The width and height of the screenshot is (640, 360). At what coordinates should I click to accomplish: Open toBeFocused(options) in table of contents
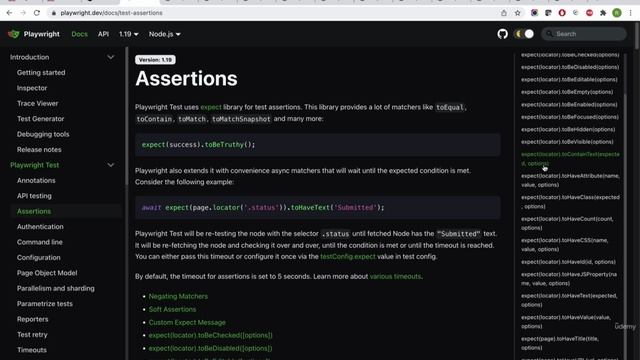coord(569,117)
